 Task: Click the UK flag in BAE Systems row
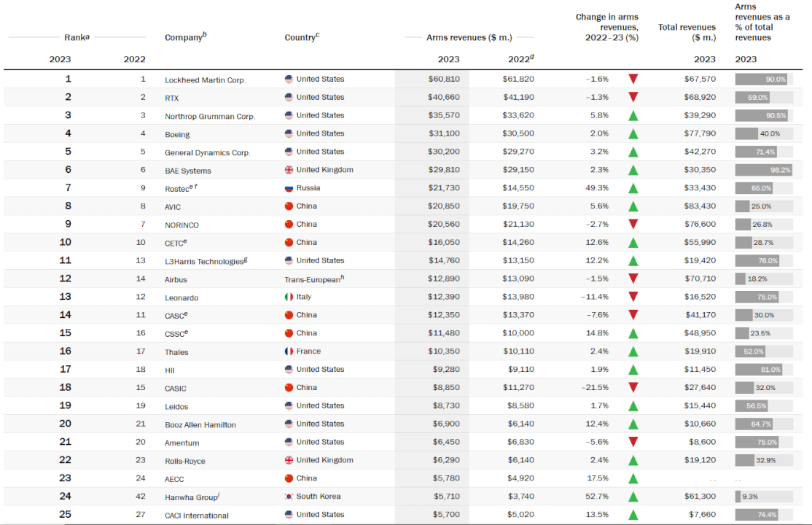point(289,170)
